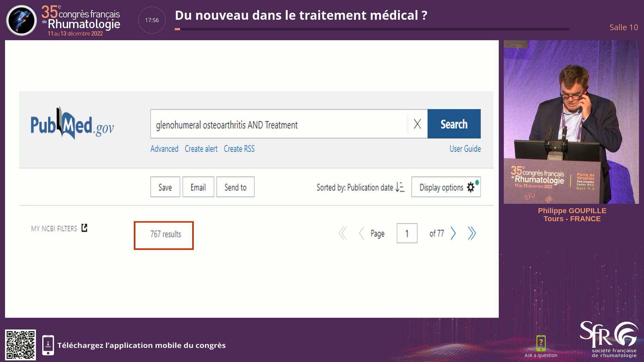Click the Email button

(198, 187)
